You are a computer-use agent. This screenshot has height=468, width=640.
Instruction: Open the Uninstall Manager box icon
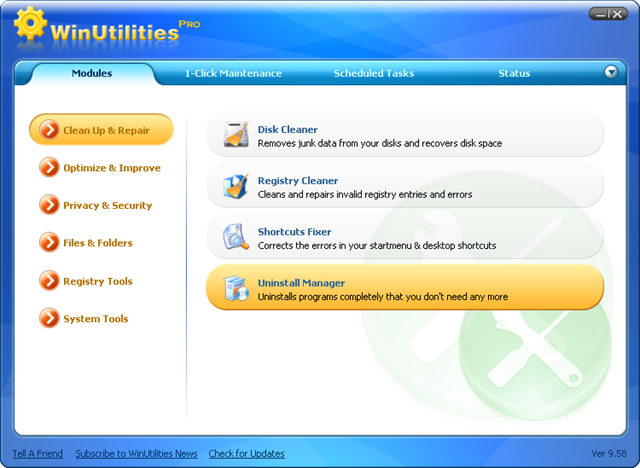click(236, 288)
